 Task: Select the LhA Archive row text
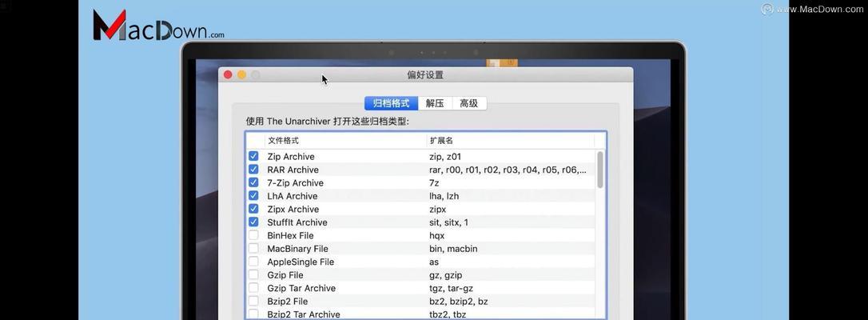pos(293,196)
